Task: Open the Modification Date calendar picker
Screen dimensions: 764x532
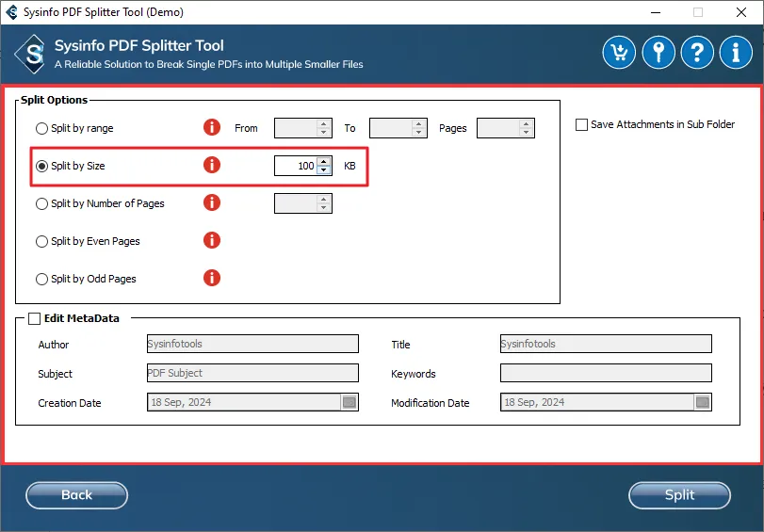Action: tap(702, 402)
